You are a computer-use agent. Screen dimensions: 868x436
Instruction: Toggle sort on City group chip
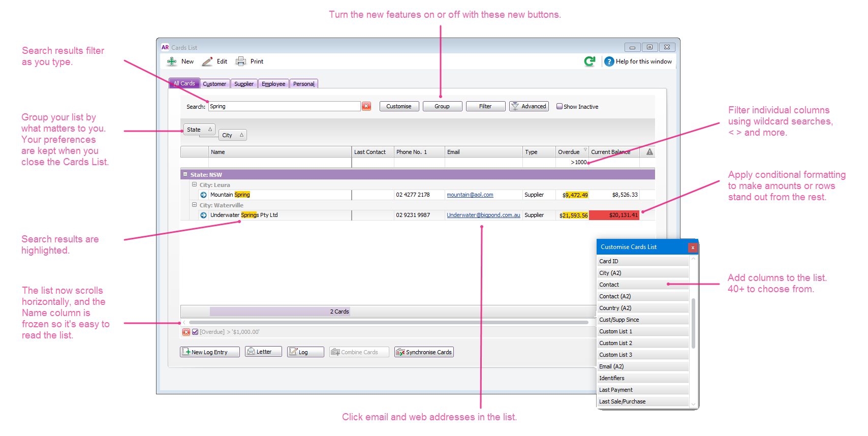point(233,135)
